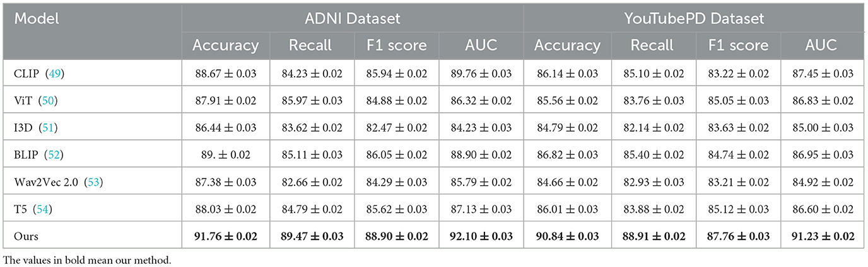Click BLIP ADNI AUC value 88.90 ± 0.02

[481, 155]
